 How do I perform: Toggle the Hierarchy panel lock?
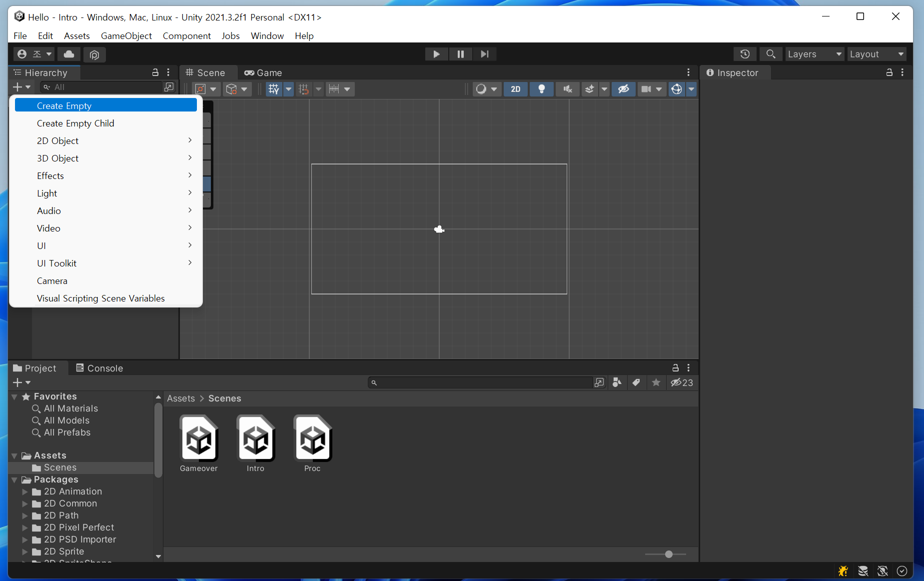155,72
